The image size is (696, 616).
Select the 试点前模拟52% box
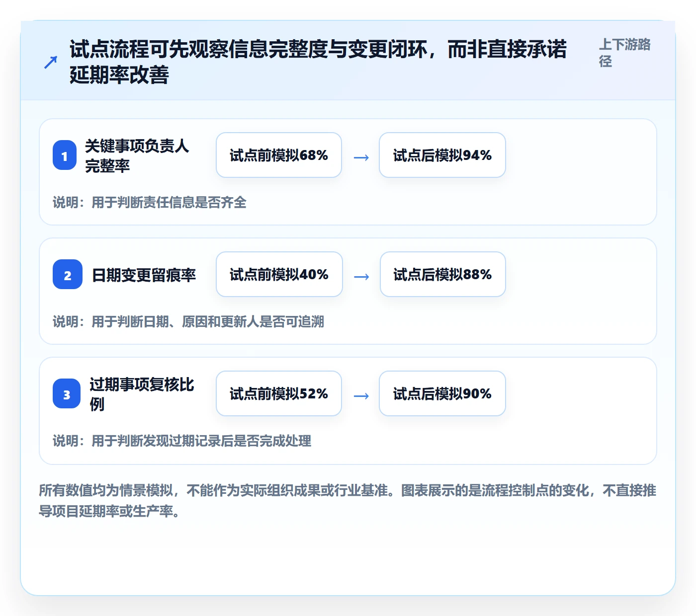[x=279, y=393]
